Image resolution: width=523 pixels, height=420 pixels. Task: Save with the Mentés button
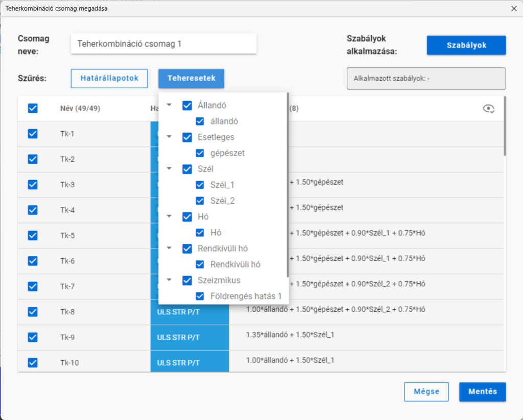point(482,391)
